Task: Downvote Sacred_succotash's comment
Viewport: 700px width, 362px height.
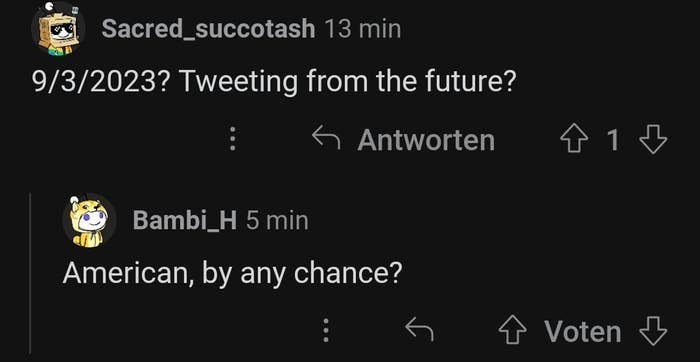Action: (x=653, y=139)
